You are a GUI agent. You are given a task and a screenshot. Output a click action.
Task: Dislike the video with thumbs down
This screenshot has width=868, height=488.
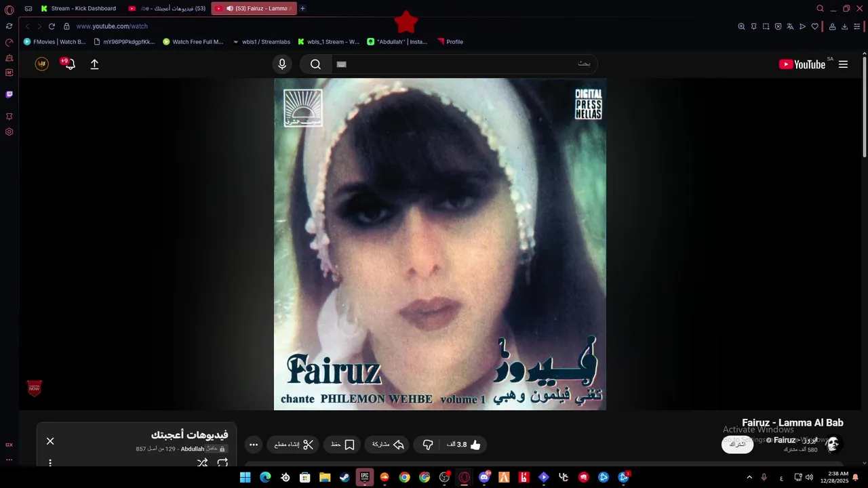click(428, 445)
